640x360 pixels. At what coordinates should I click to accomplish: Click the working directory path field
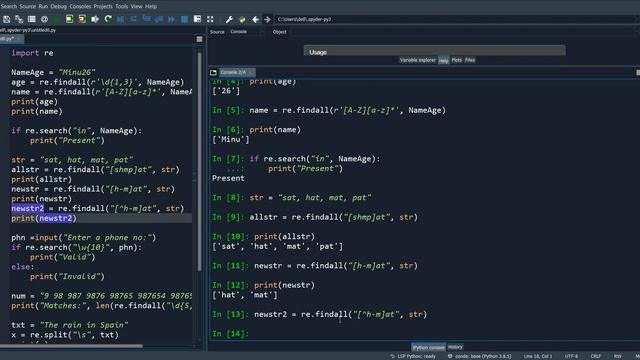(x=455, y=19)
